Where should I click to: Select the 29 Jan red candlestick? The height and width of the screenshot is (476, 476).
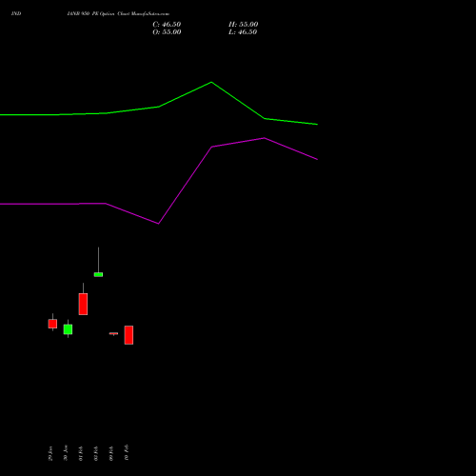pos(52,324)
